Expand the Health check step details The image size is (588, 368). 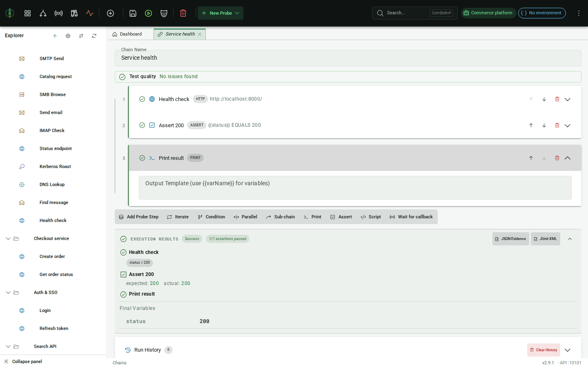pyautogui.click(x=568, y=99)
